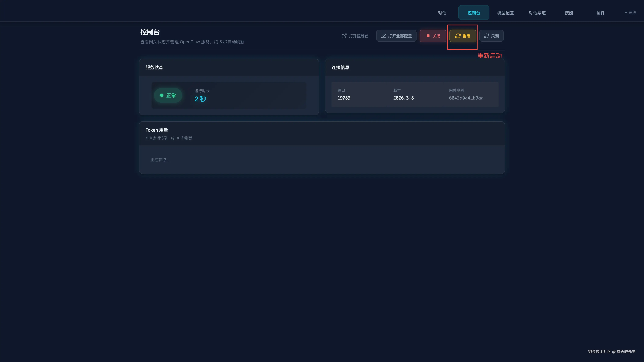Click the 2 秒 uptime value
This screenshot has height=362, width=644.
(200, 99)
